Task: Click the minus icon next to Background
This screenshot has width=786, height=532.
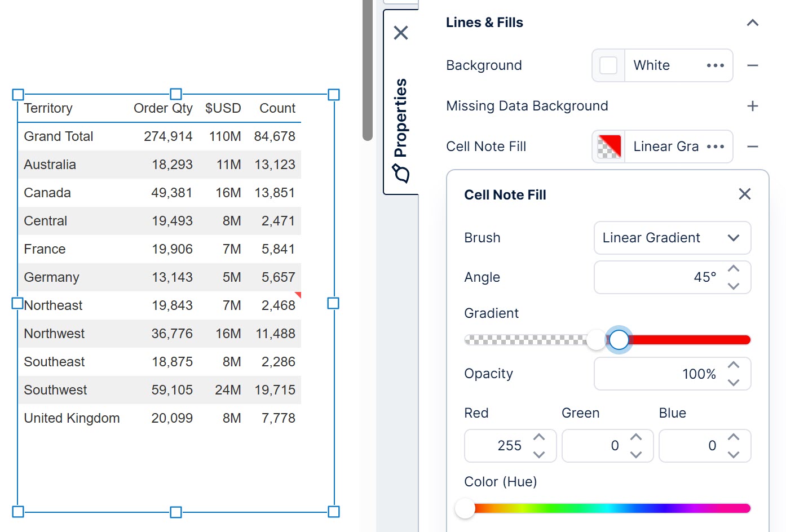Action: point(752,65)
